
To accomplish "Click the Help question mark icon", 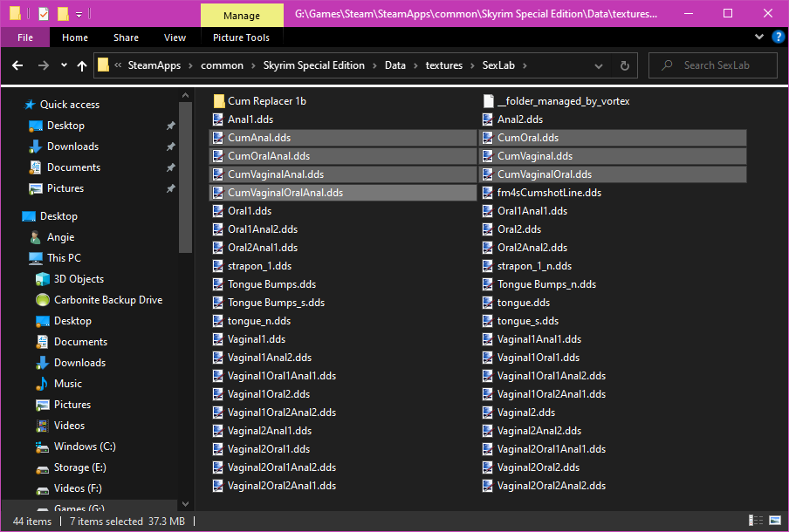I will coord(778,37).
